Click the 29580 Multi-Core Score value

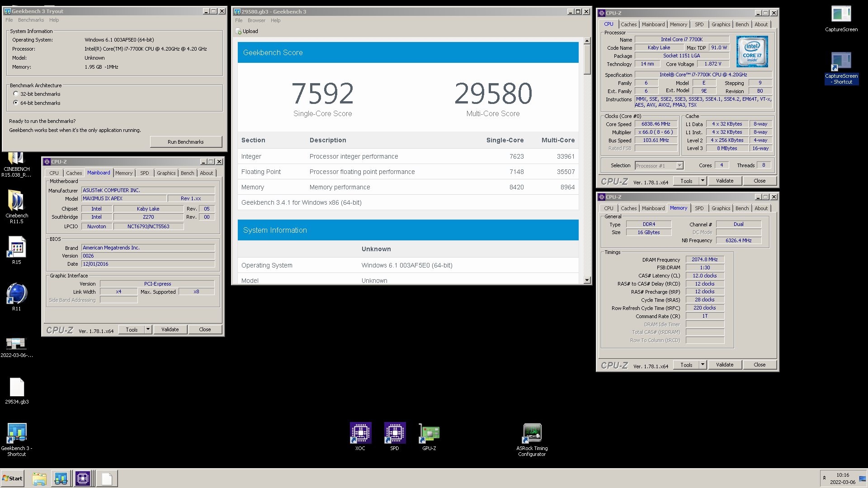(x=493, y=94)
